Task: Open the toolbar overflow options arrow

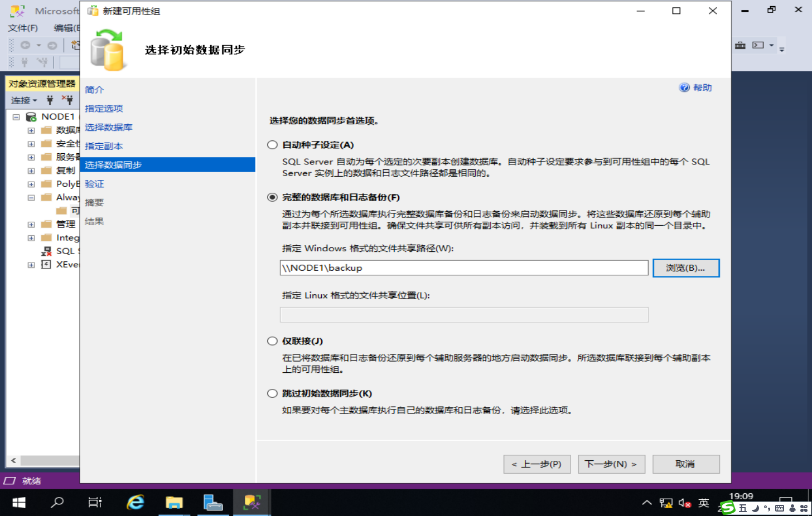Action: pyautogui.click(x=782, y=50)
